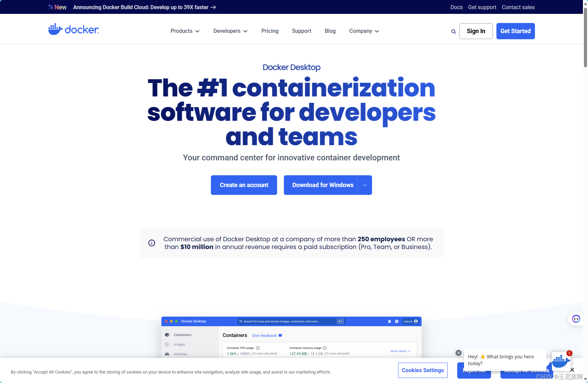Click the Images sidebar icon in preview
This screenshot has height=383, width=588.
pos(167,344)
